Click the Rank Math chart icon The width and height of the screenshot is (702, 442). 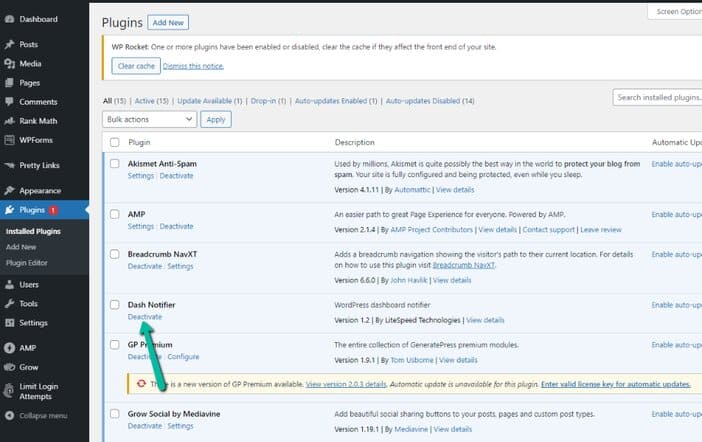tap(9, 121)
